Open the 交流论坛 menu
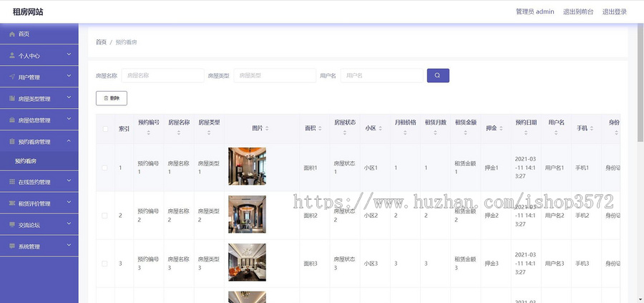 point(39,225)
